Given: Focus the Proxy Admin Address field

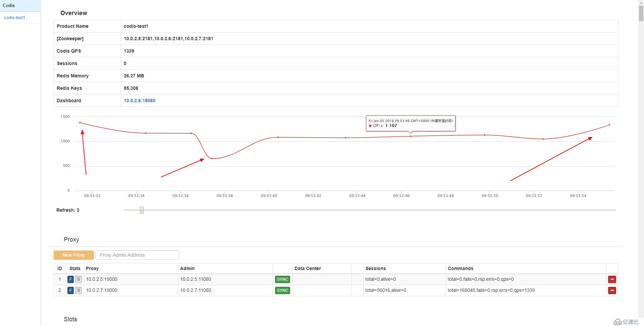Looking at the screenshot, I should click(x=137, y=255).
